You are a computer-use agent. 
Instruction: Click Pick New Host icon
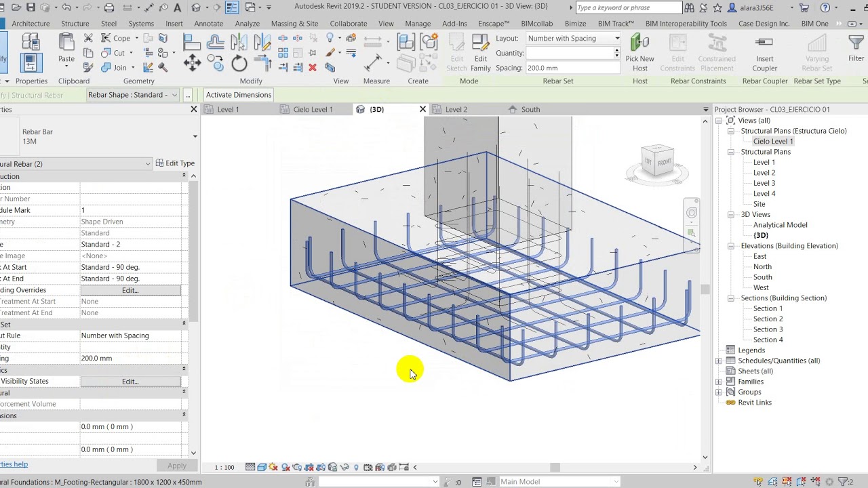point(639,43)
